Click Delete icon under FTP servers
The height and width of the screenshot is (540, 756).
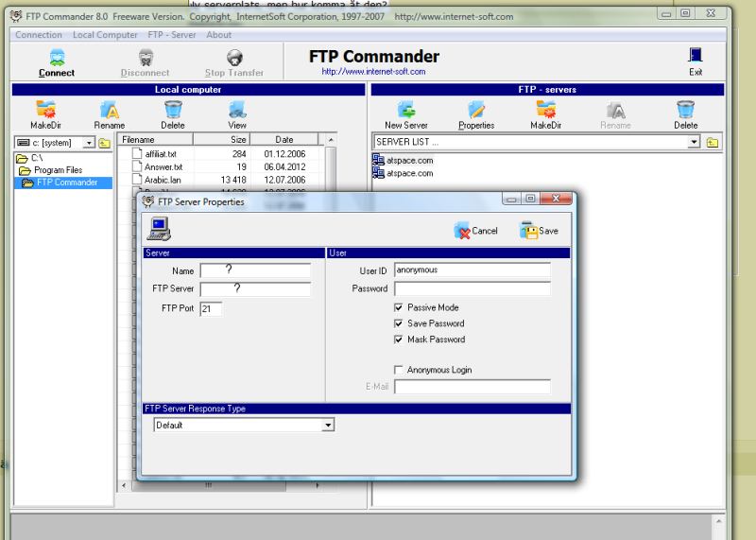point(686,110)
